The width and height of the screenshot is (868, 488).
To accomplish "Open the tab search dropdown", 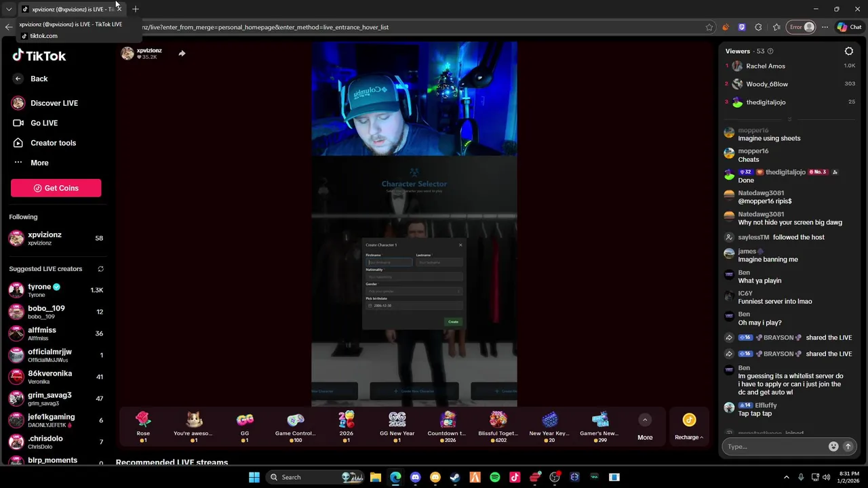I will pyautogui.click(x=9, y=9).
